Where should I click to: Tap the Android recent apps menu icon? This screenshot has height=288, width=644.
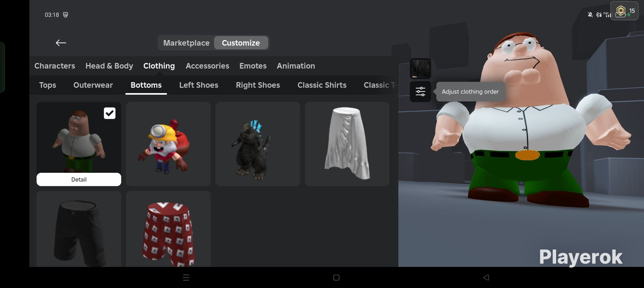click(x=186, y=278)
